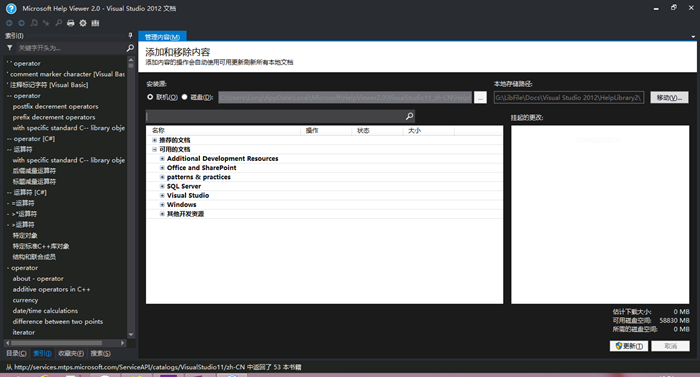Expand the Visual Studio documentation node
Viewport: 700px width, 377px height.
[x=162, y=195]
